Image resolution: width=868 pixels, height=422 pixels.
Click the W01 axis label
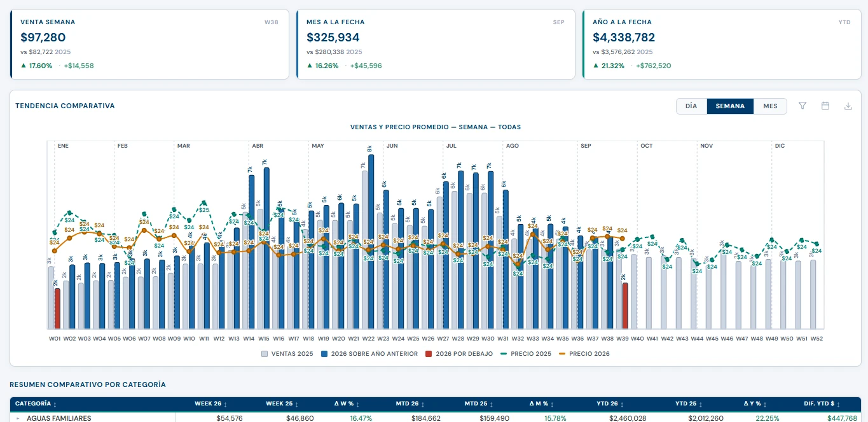click(x=54, y=339)
